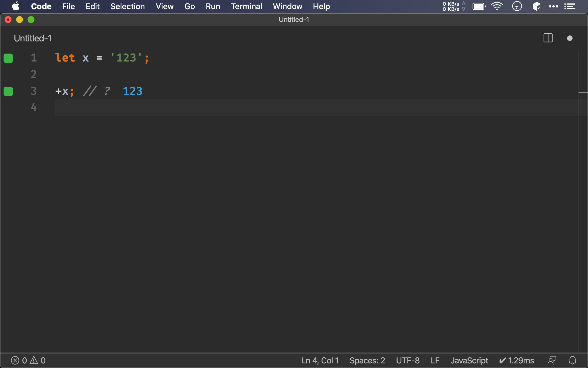Click the 1.29ms Quokka timing status
This screenshot has width=588, height=368.
coord(517,360)
